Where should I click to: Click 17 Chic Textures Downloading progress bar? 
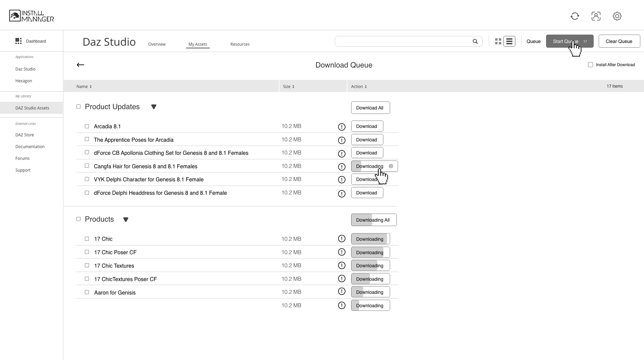[x=370, y=266]
